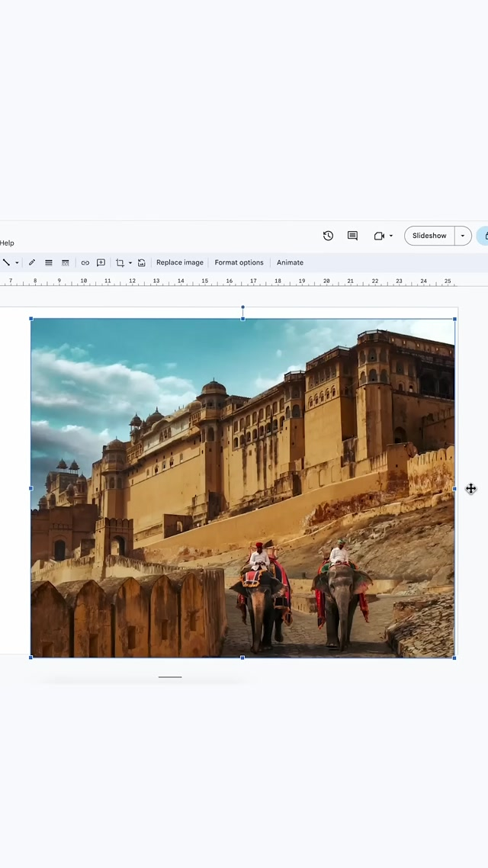This screenshot has width=488, height=868.
Task: Start the Slideshow
Action: coord(429,236)
